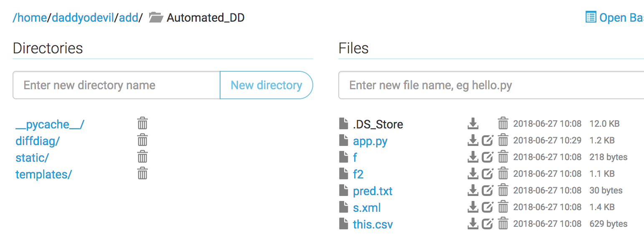Focus the new directory name field
The height and width of the screenshot is (241, 644).
[x=116, y=85]
